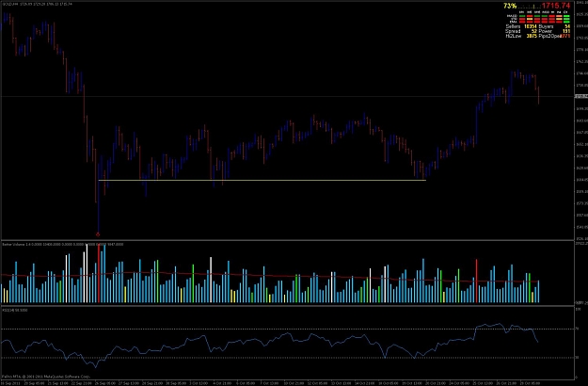Click the yellow 73% indicator value
Image resolution: width=588 pixels, height=386 pixels.
tap(510, 6)
